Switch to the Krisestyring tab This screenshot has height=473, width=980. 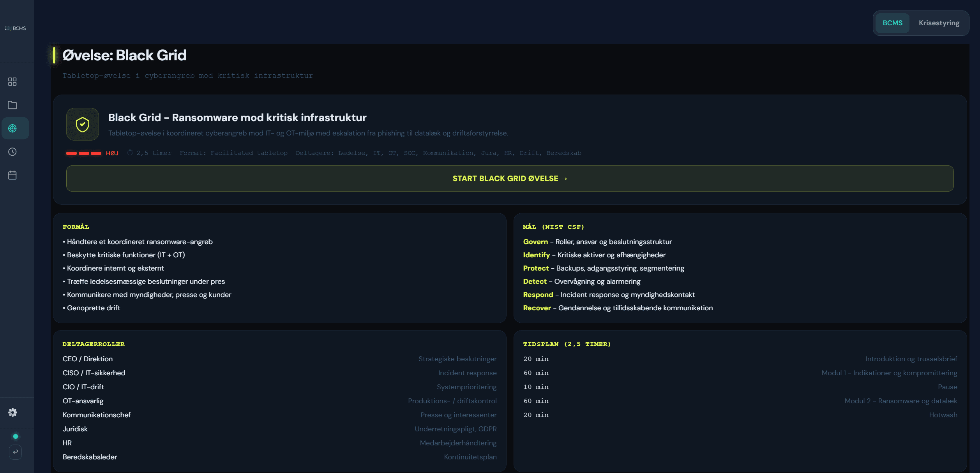939,23
